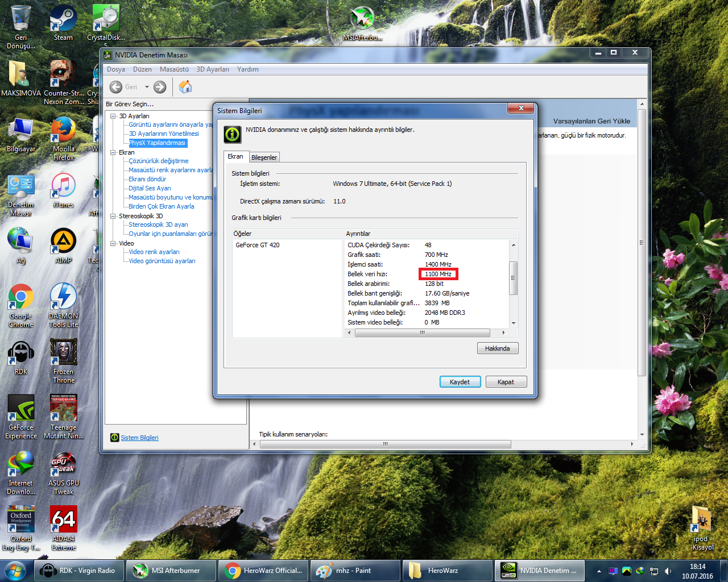Click the AIDA64 Extreme desktop icon
This screenshot has width=728, height=582.
point(64,529)
